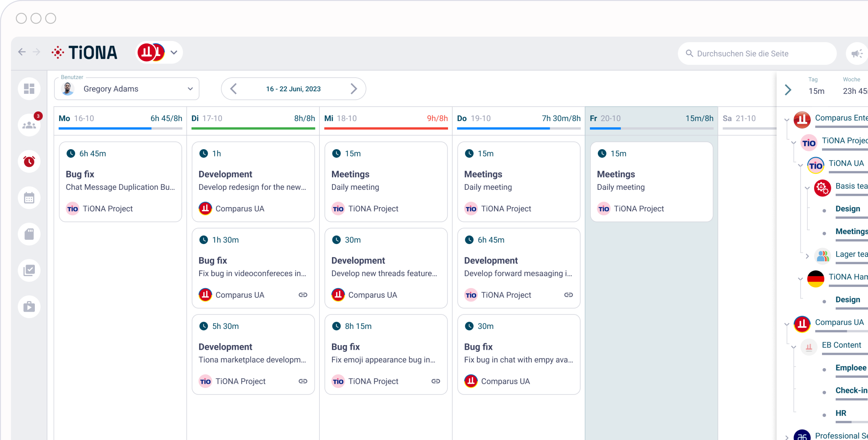Click link icon on Tiona marketplace development card
Image resolution: width=868 pixels, height=440 pixels.
303,381
